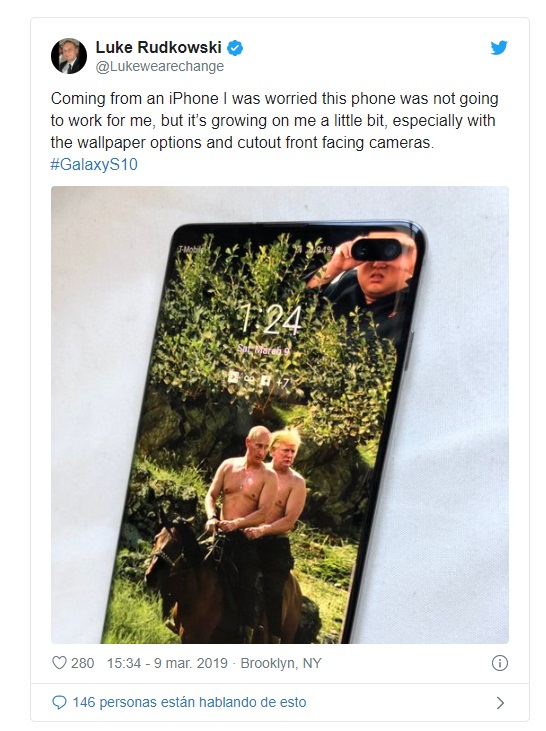Open Luke Rudkowski's profile avatar
Viewport: 546px width, 731px height.
[69, 56]
